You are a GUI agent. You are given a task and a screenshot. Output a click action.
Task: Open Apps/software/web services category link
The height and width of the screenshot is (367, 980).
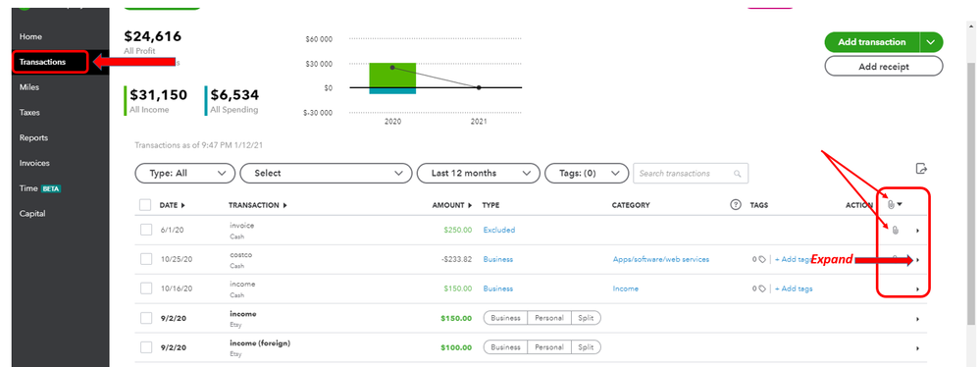[x=661, y=259]
